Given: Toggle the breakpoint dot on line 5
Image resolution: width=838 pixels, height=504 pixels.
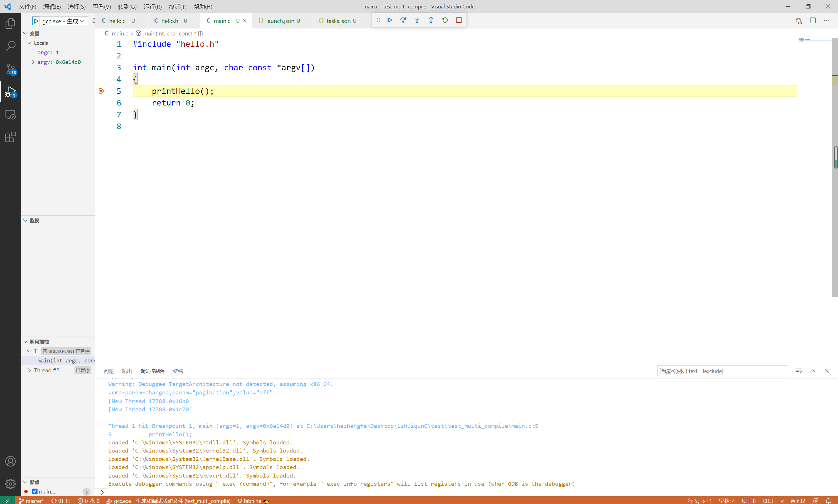Looking at the screenshot, I should [x=101, y=91].
